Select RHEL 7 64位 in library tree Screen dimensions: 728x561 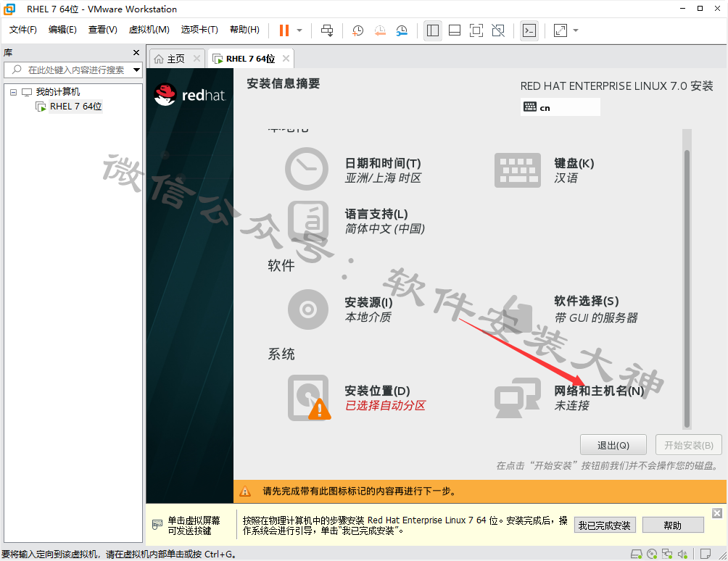75,107
